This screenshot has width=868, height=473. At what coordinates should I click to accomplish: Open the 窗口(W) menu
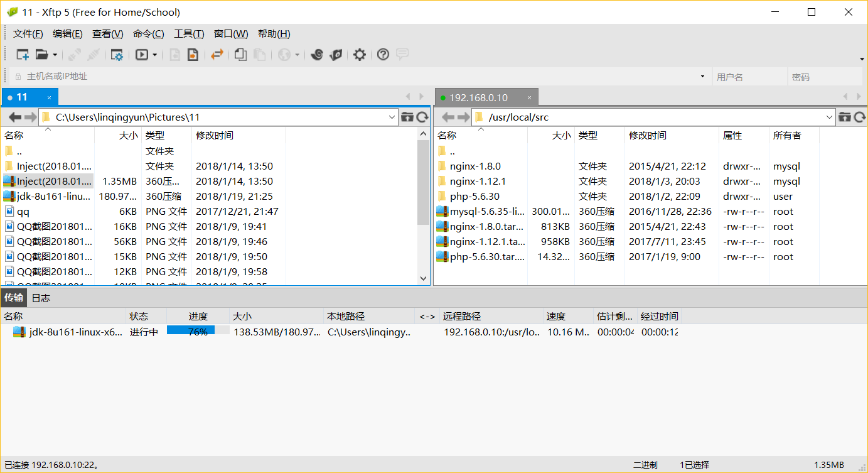pyautogui.click(x=231, y=34)
